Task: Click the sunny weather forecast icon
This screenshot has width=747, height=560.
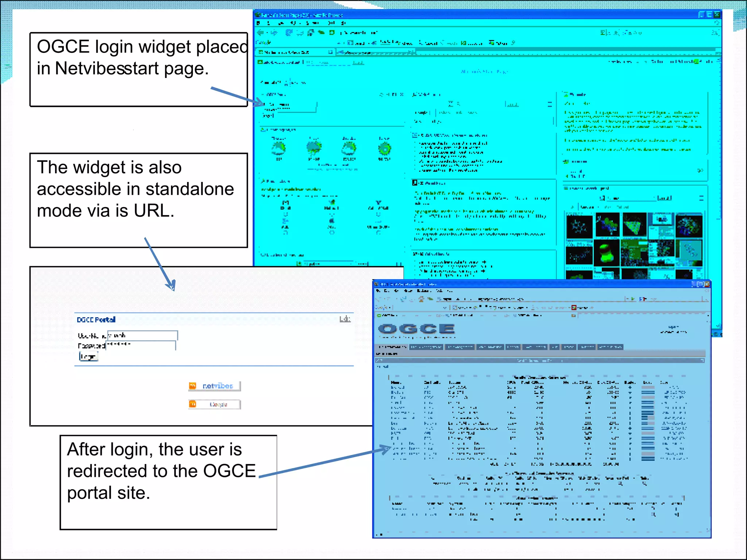Action: point(384,148)
